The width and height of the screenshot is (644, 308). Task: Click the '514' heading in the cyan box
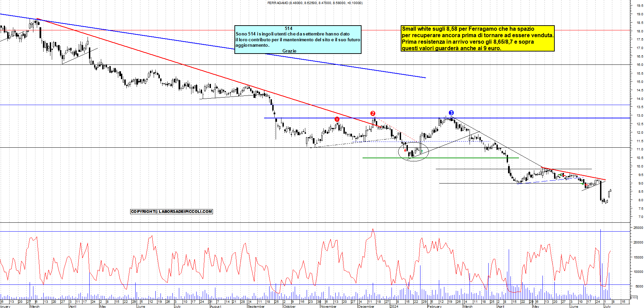(289, 28)
